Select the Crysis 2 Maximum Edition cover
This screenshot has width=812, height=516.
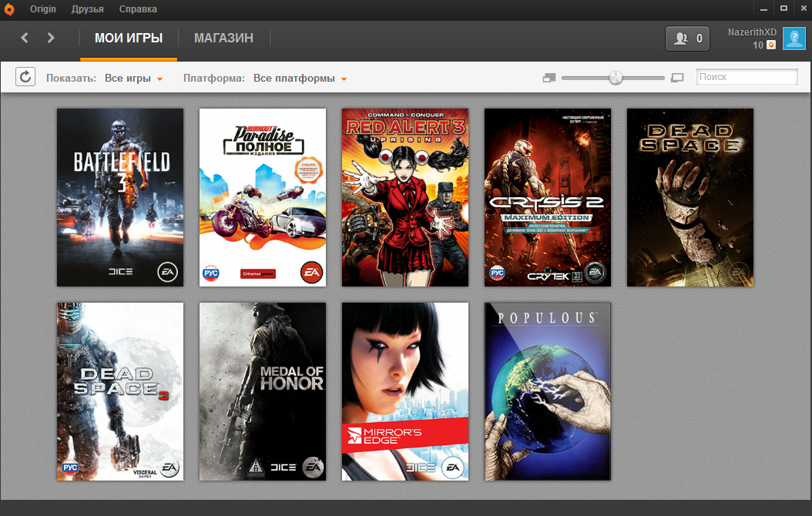point(548,197)
